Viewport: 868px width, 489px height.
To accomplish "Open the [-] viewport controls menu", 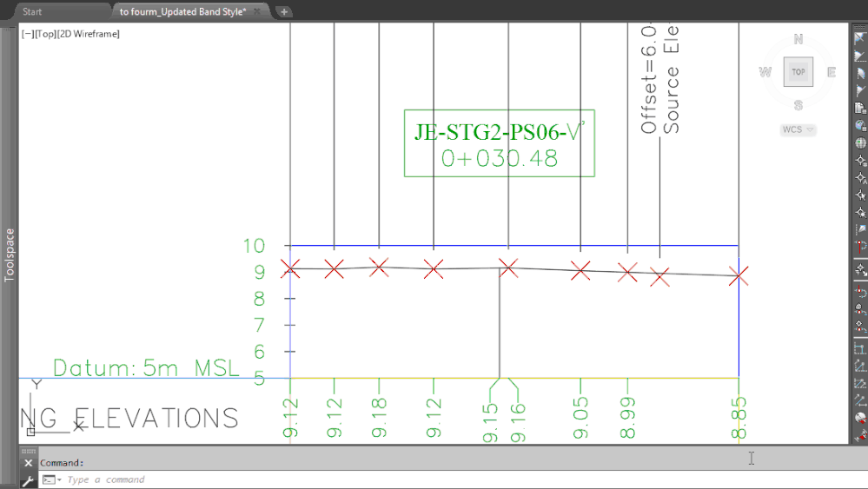I will (x=27, y=34).
